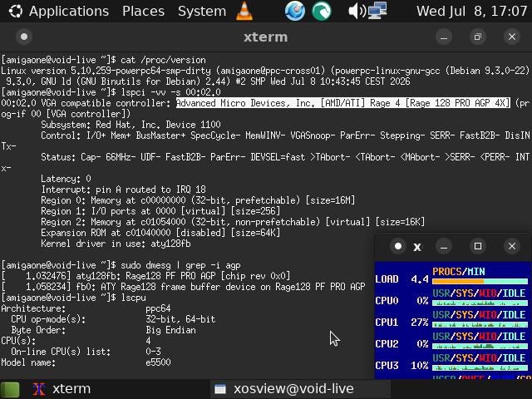Screen dimensions: 532x399
Task: Click the 'lspci -vv -s 00:02.0' command
Action: pyautogui.click(x=170, y=92)
